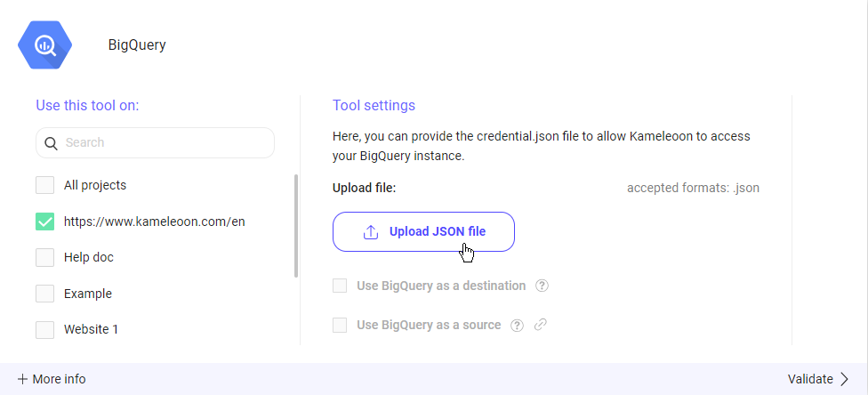This screenshot has width=868, height=395.
Task: Select the Website 1 checkbox
Action: point(44,329)
